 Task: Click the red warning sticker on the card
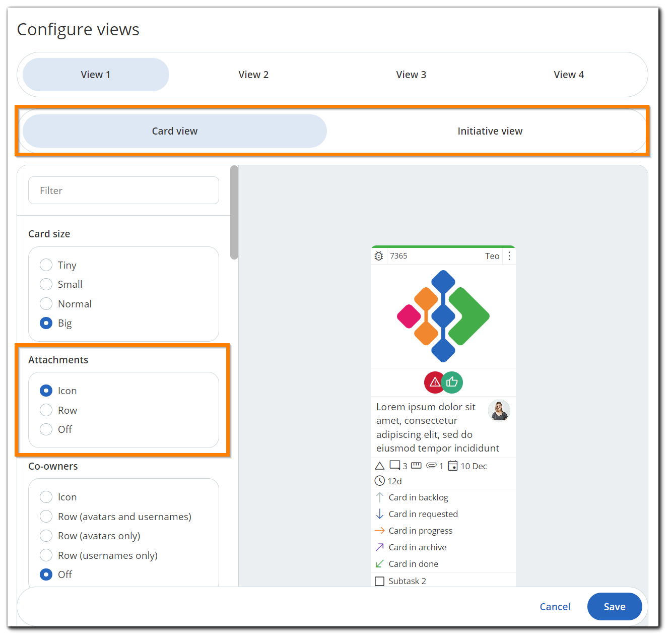point(434,382)
